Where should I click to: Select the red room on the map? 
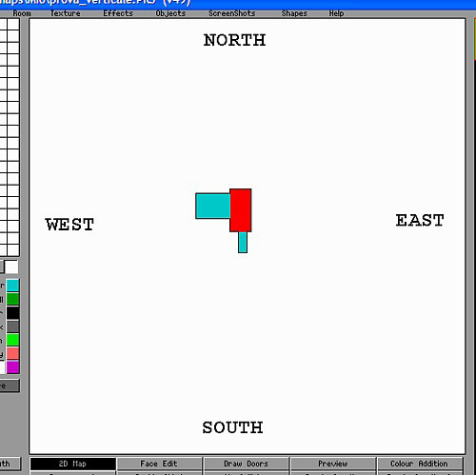click(x=241, y=210)
